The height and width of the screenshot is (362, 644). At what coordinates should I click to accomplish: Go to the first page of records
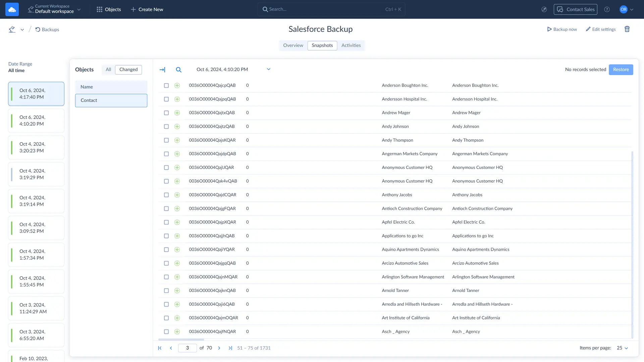(x=160, y=348)
